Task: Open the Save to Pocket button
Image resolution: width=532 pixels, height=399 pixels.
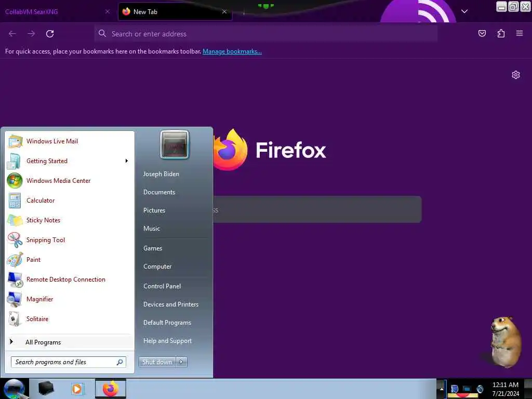Action: click(482, 33)
